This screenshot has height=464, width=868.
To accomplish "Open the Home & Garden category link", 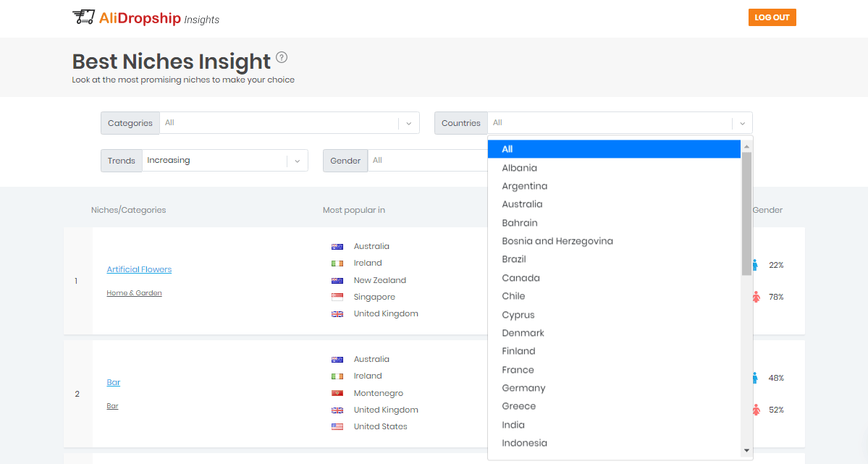I will (134, 293).
